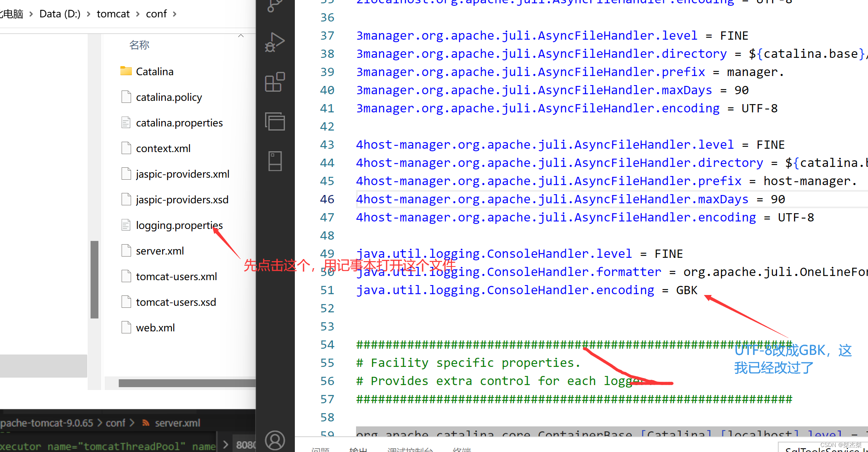
Task: Click the orange XML icon beside server.xml breadcrumb
Action: 146,423
